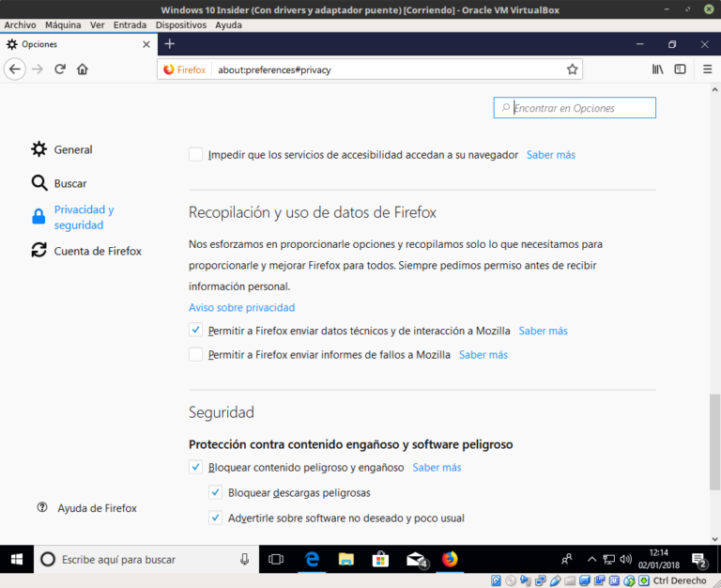721x588 pixels.
Task: Focus the 'Encontrar en Opciones' search field
Action: tap(575, 108)
